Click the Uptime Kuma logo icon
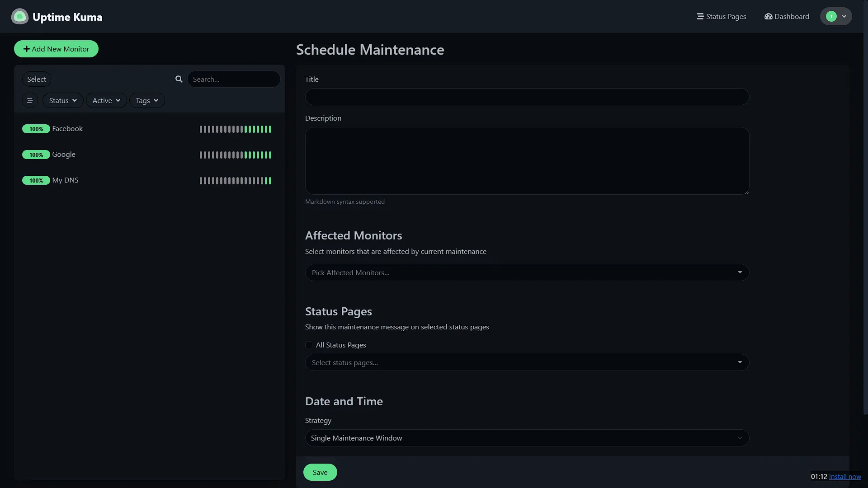Screen dimensions: 868x488 19,17
